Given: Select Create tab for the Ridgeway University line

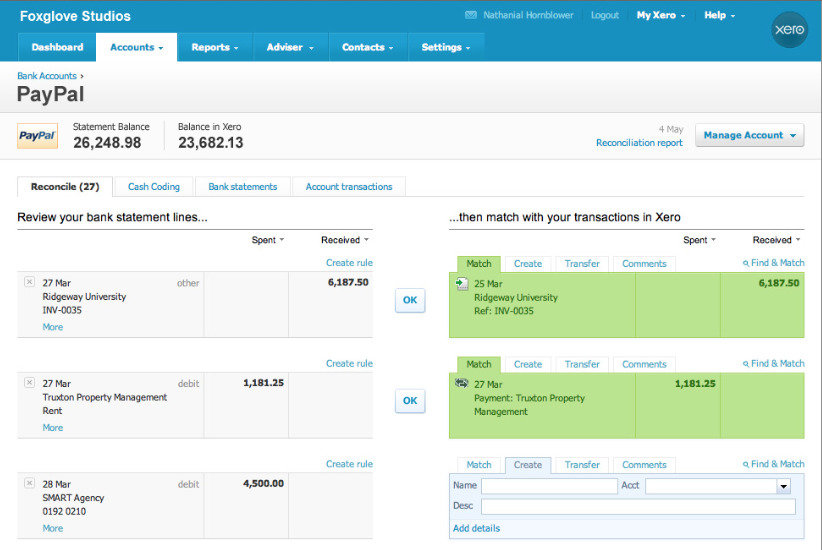Looking at the screenshot, I should 528,264.
